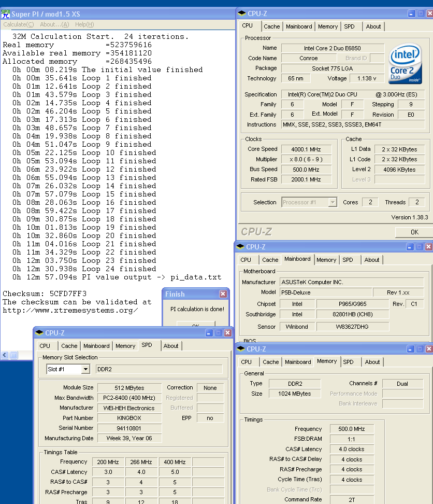
Task: Click the Voltage value 1.138 v
Action: tap(367, 78)
